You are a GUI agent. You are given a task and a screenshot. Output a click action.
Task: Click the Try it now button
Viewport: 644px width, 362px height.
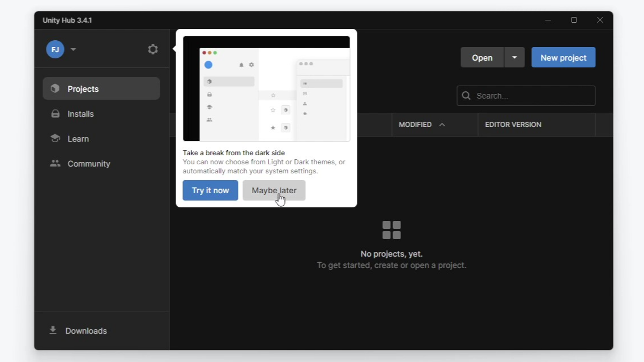[x=210, y=190]
